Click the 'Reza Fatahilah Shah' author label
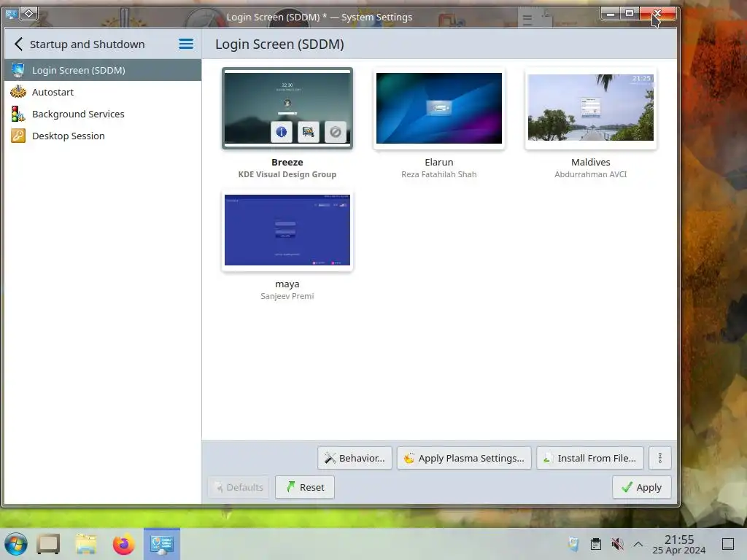The height and width of the screenshot is (560, 747). [438, 174]
